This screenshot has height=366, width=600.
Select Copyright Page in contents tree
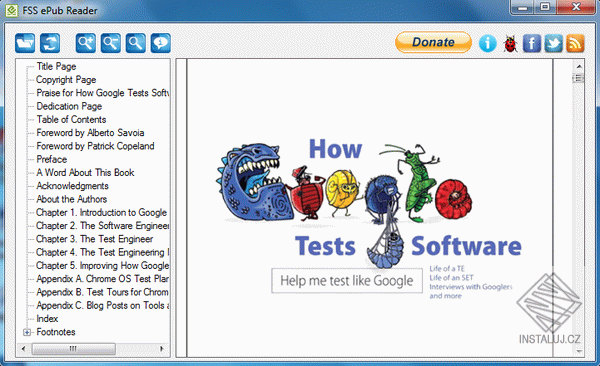[66, 80]
